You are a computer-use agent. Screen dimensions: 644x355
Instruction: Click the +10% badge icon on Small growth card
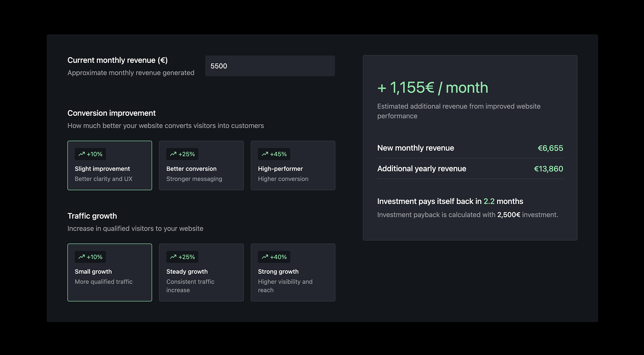click(x=82, y=256)
